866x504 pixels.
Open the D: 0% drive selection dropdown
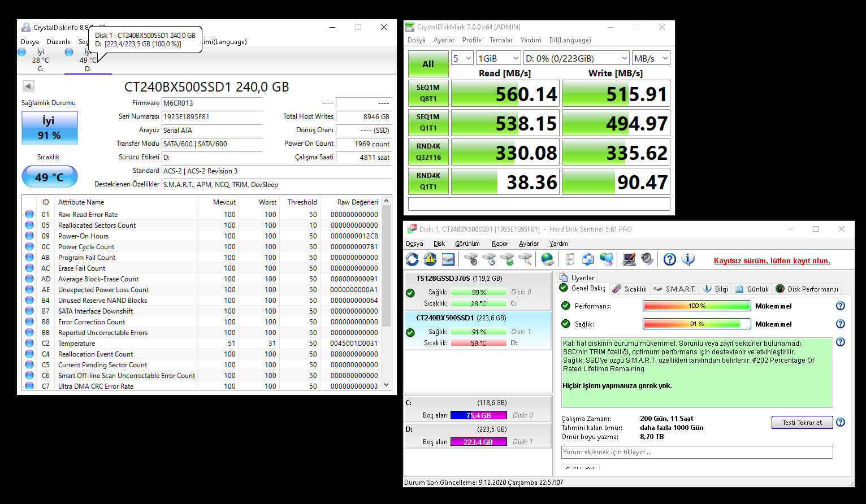(576, 58)
